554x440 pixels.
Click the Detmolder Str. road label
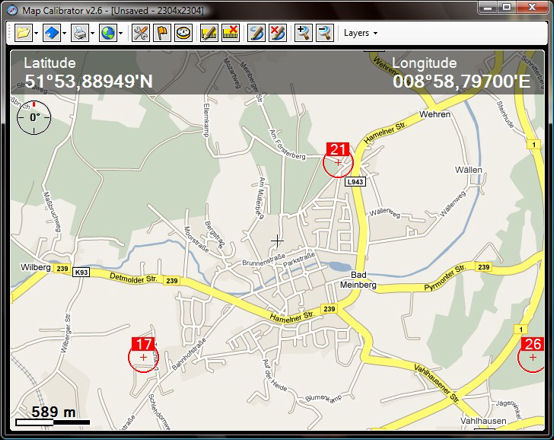point(133,278)
